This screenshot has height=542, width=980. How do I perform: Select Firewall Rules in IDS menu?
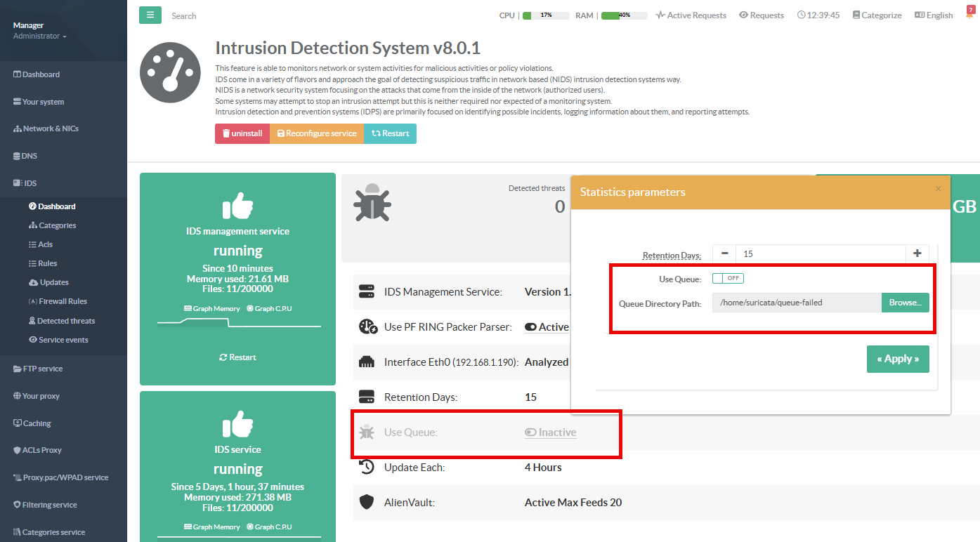point(63,301)
